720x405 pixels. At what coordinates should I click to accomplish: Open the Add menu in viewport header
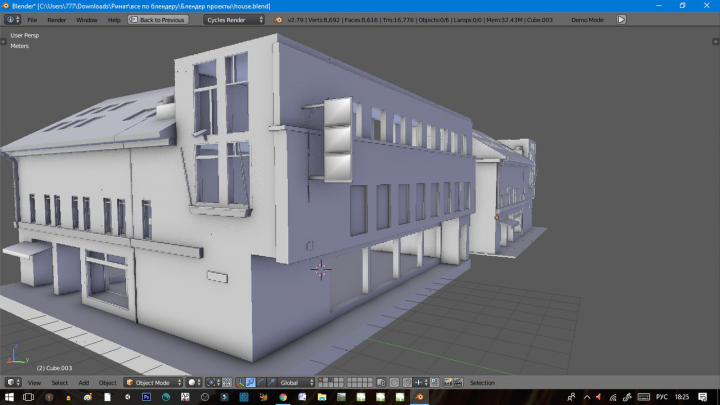pyautogui.click(x=84, y=382)
